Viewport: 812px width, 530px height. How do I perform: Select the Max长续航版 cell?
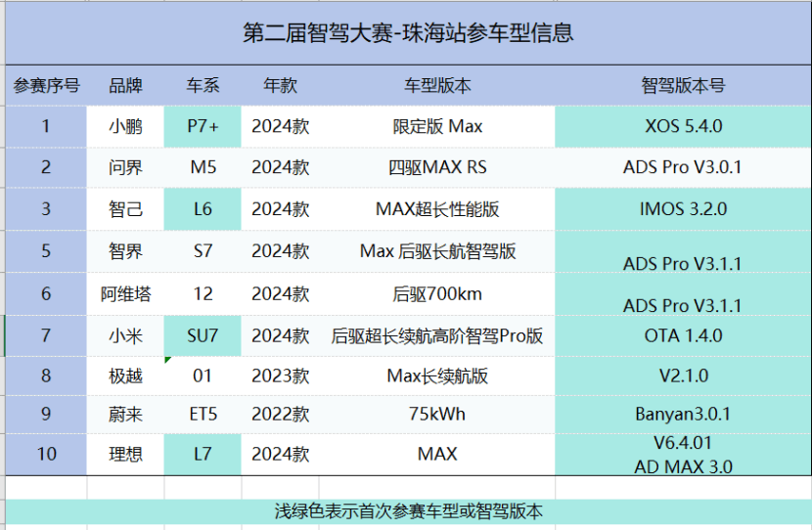[437, 376]
